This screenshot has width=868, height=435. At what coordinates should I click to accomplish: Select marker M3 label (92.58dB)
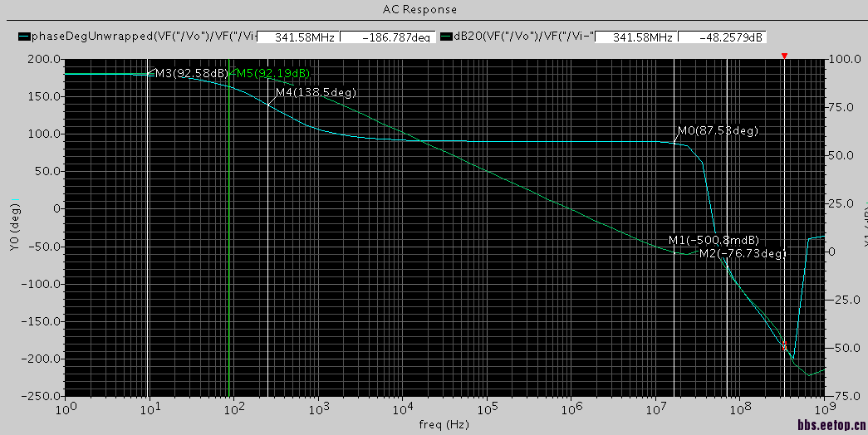tap(192, 73)
